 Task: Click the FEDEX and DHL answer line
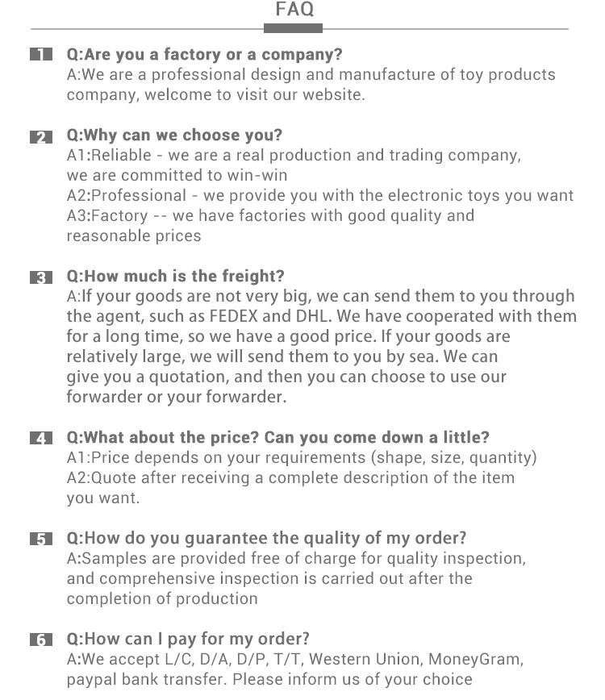pyautogui.click(x=322, y=316)
